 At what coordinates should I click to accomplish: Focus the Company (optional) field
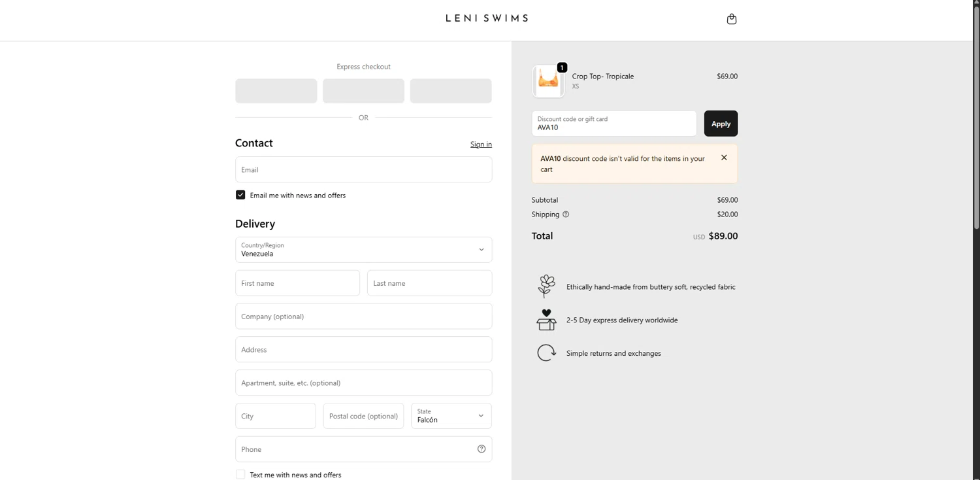[x=363, y=317]
